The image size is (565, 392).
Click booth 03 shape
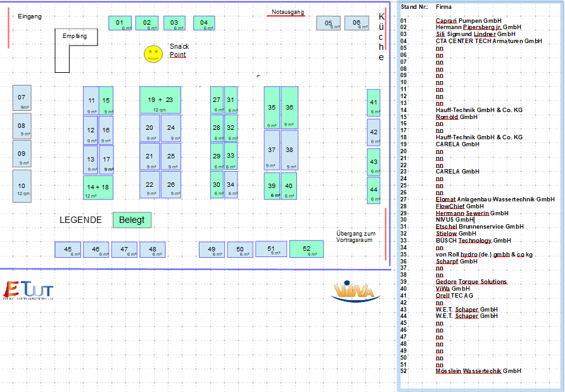click(174, 23)
